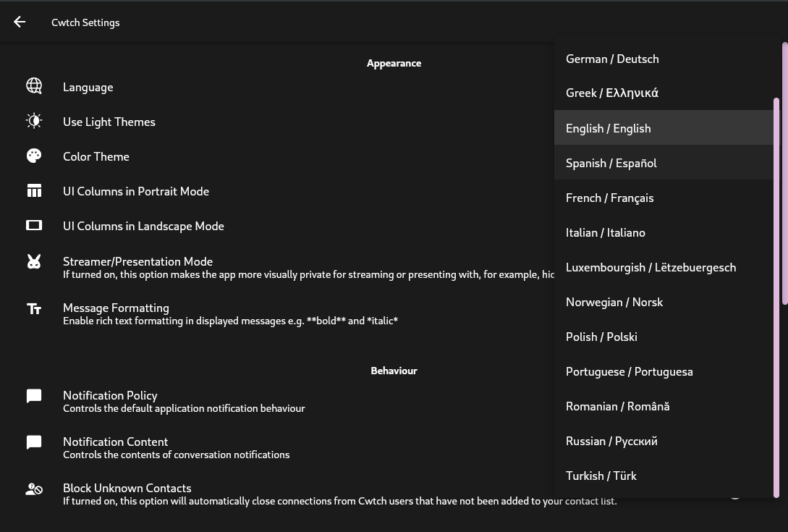Pick Russian / Русский language
Viewport: 788px width, 532px height.
[x=611, y=441]
